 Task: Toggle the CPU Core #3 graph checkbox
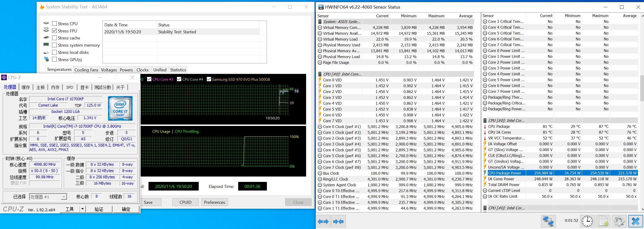point(149,79)
